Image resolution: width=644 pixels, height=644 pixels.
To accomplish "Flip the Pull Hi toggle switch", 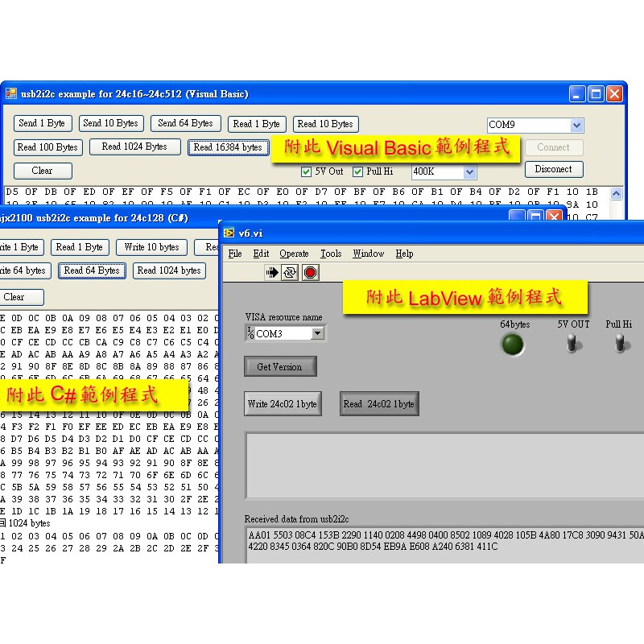I will tap(619, 344).
